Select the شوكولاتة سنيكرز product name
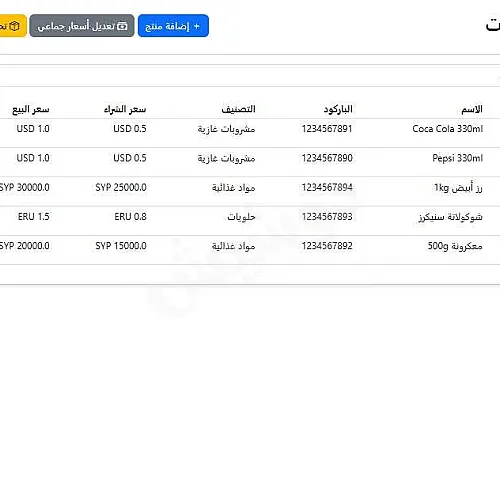500x500 pixels. [451, 217]
